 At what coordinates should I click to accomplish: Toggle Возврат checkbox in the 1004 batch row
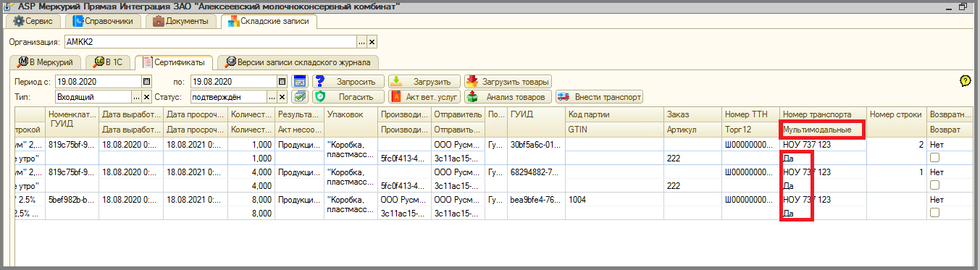(935, 213)
